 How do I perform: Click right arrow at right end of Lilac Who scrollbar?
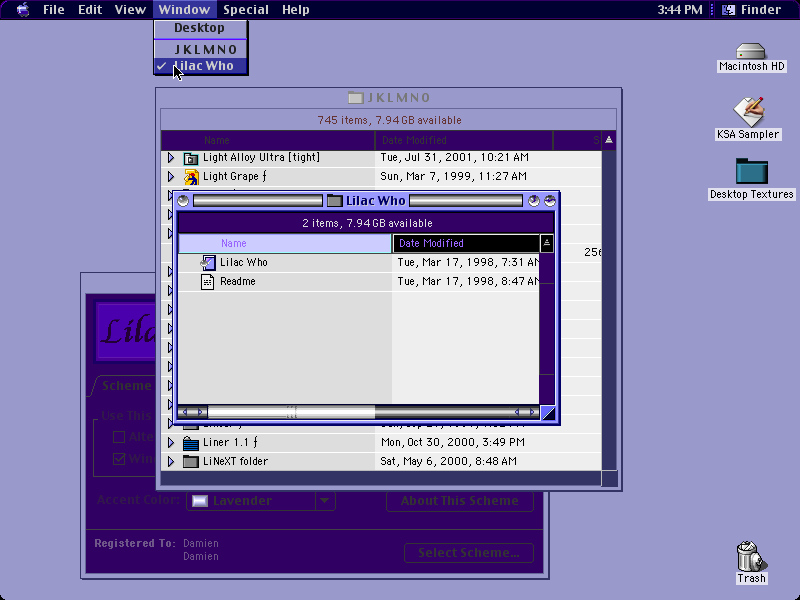coord(532,412)
